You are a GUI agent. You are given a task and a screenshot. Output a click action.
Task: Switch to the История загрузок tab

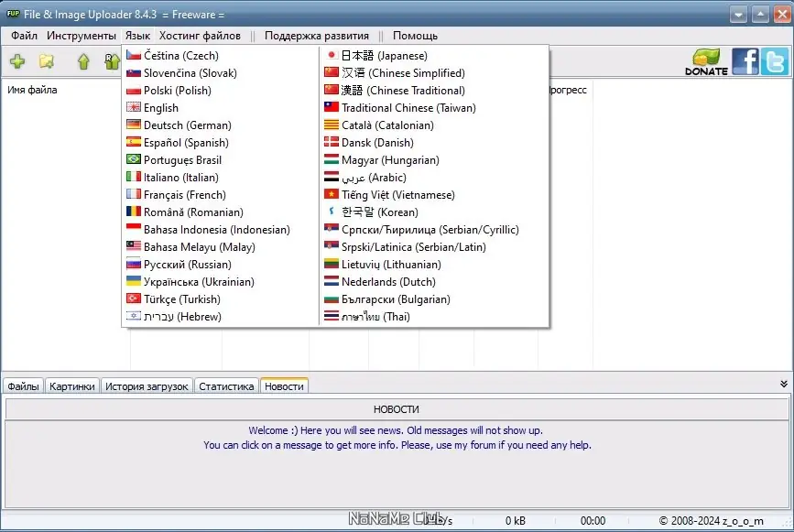147,386
